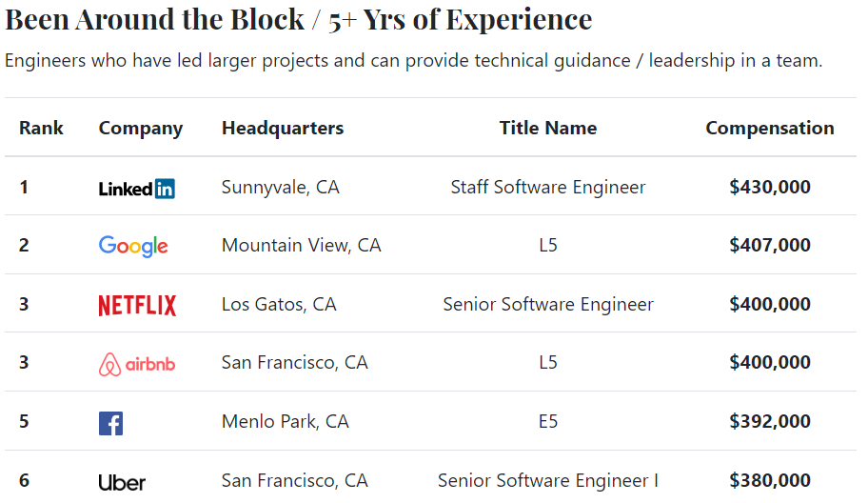The height and width of the screenshot is (503, 868).
Task: Click the Facebook logo icon
Action: (110, 424)
